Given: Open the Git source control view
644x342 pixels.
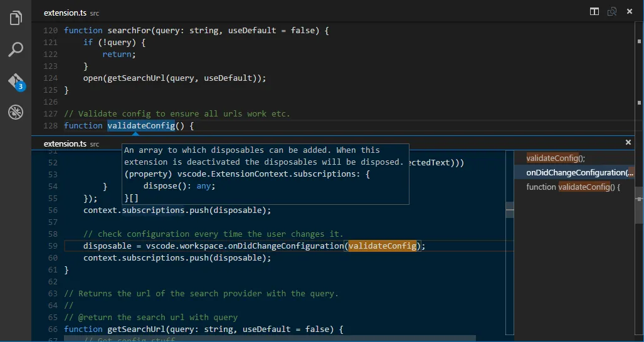Looking at the screenshot, I should click(16, 81).
